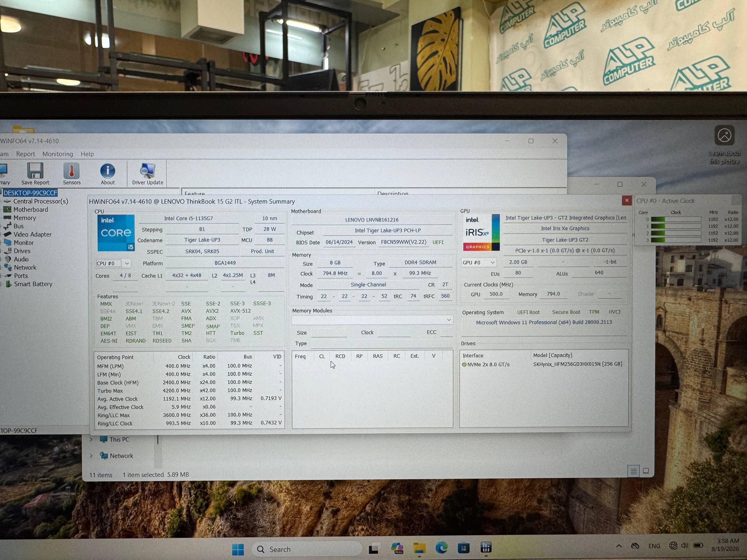The image size is (747, 560).
Task: Click the 'Intel Core i5-1135G7' CPU name field
Action: click(x=189, y=219)
